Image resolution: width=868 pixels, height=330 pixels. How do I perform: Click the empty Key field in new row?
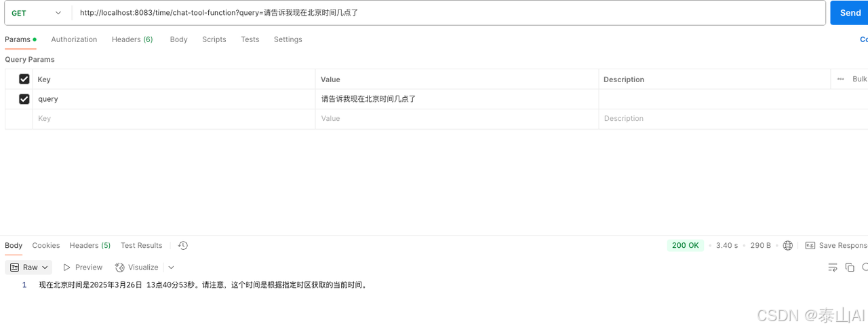(x=174, y=119)
